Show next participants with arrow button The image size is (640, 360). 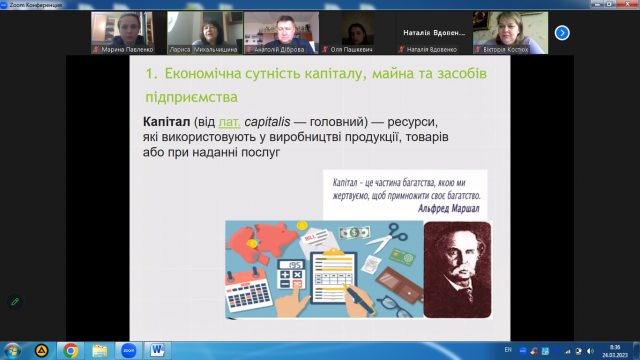coord(562,33)
